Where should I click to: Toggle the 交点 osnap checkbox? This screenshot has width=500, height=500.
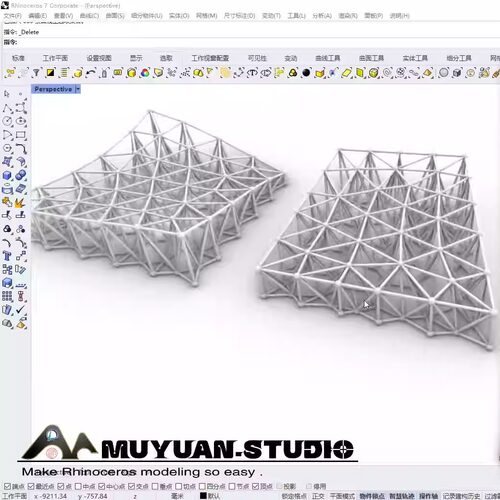point(131,486)
